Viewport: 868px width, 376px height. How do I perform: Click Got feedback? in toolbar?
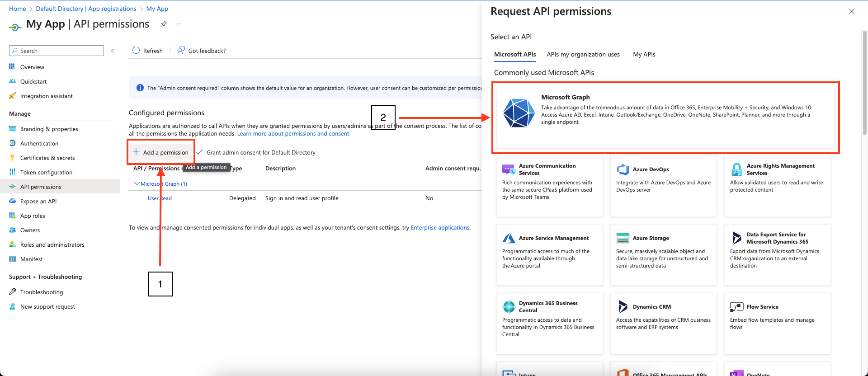click(x=202, y=51)
